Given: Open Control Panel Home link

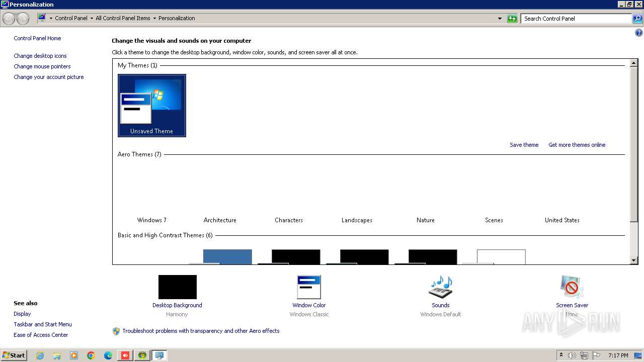Looking at the screenshot, I should pos(37,38).
